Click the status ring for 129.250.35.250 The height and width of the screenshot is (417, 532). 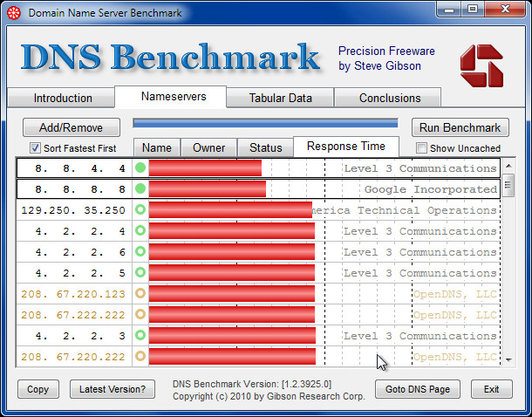pyautogui.click(x=140, y=209)
